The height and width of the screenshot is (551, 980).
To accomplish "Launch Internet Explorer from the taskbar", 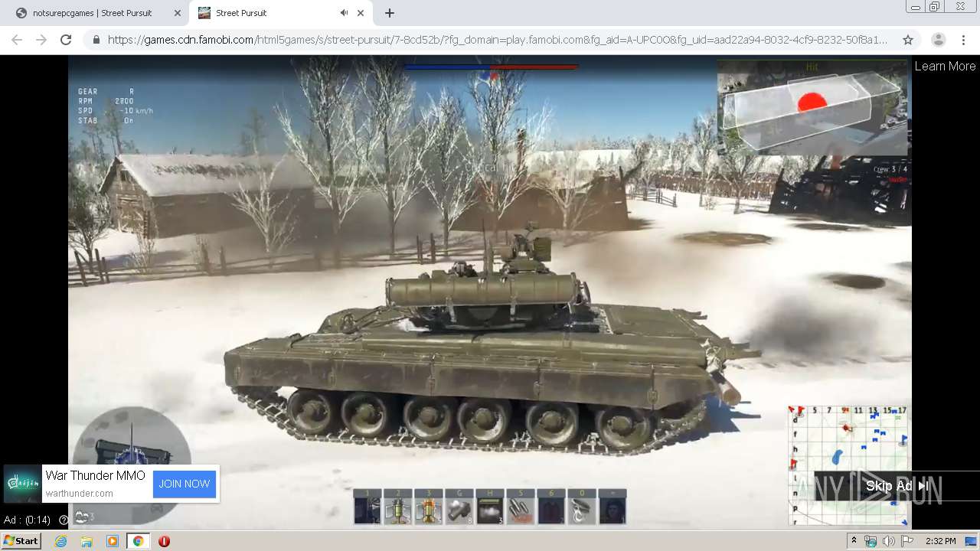I will pyautogui.click(x=60, y=541).
